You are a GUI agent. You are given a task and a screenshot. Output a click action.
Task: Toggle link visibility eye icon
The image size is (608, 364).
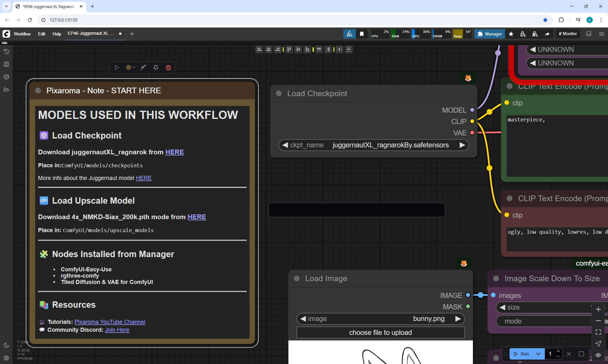598,355
